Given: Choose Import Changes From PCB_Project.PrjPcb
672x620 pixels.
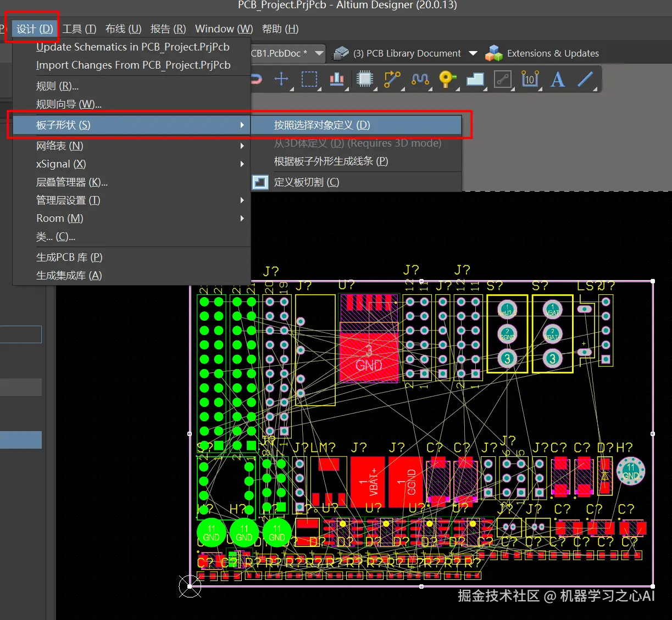Looking at the screenshot, I should tap(132, 65).
